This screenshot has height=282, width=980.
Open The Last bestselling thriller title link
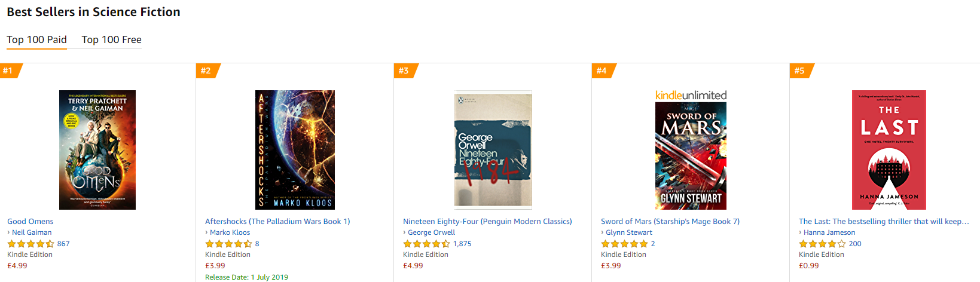[x=884, y=221]
